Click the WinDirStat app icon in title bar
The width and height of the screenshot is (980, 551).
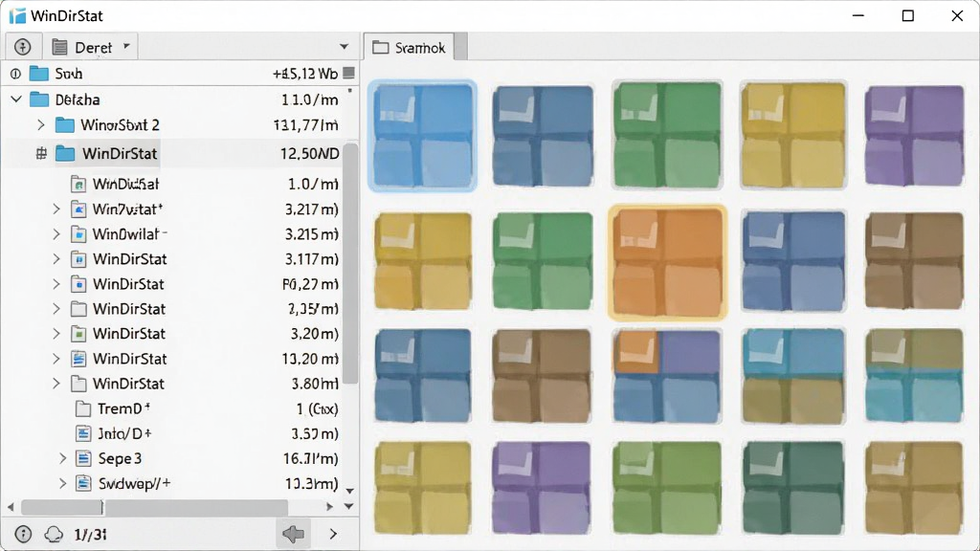tap(17, 15)
